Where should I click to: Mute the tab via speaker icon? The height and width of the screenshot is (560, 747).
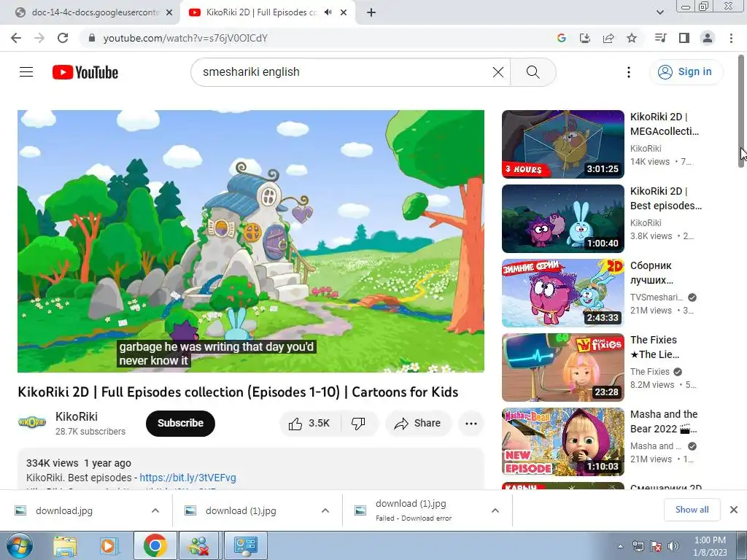click(328, 12)
